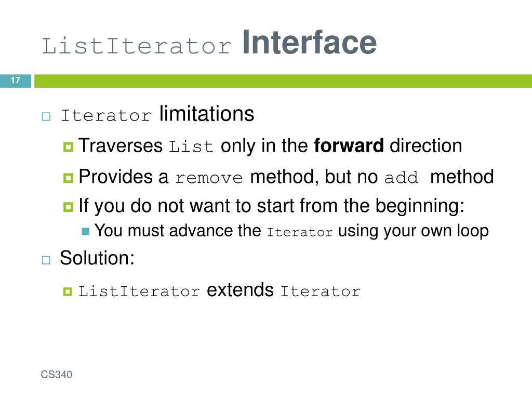Click the monospace List in first sub-bullet

(191, 147)
